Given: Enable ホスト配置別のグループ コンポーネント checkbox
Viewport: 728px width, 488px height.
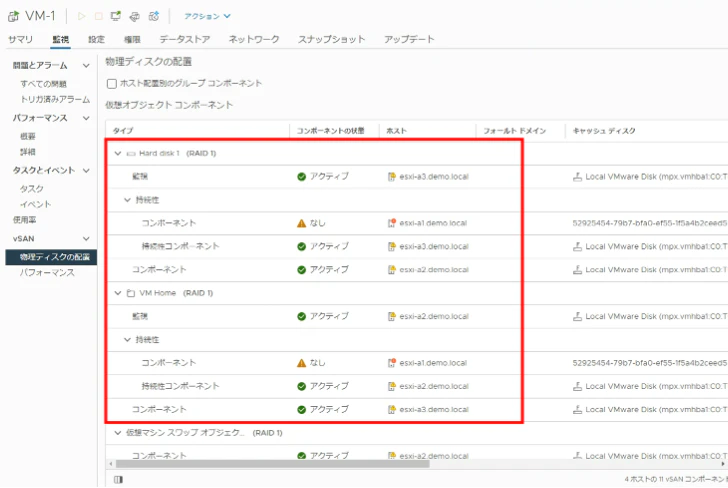Looking at the screenshot, I should pyautogui.click(x=111, y=84).
